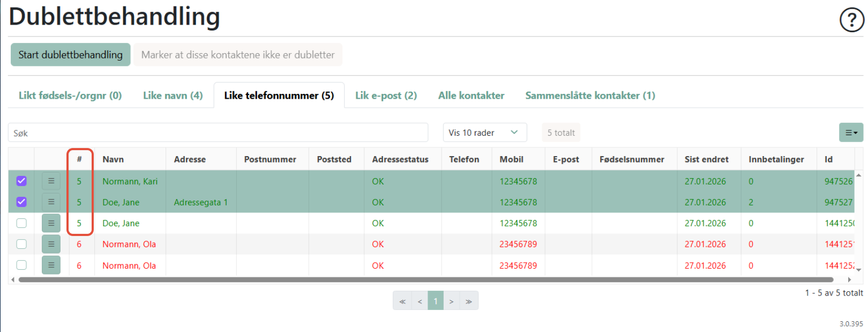Check the first Normann, Ola row checkbox
The height and width of the screenshot is (332, 868).
pos(21,244)
